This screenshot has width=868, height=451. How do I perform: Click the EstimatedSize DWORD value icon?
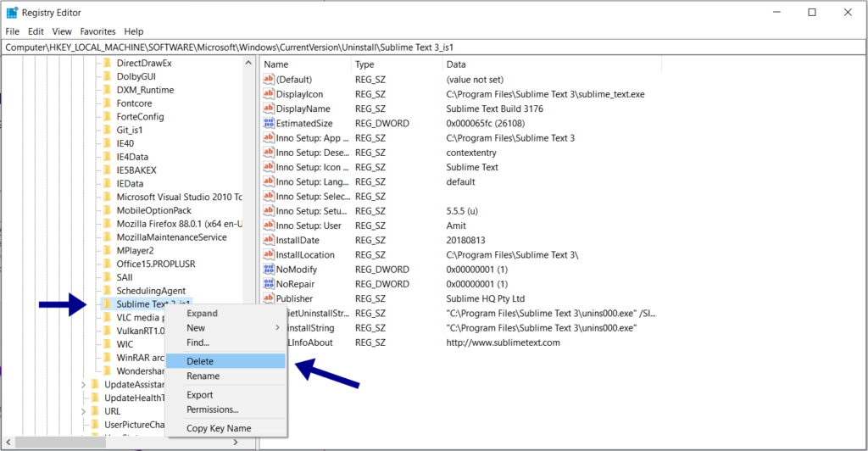pos(269,124)
